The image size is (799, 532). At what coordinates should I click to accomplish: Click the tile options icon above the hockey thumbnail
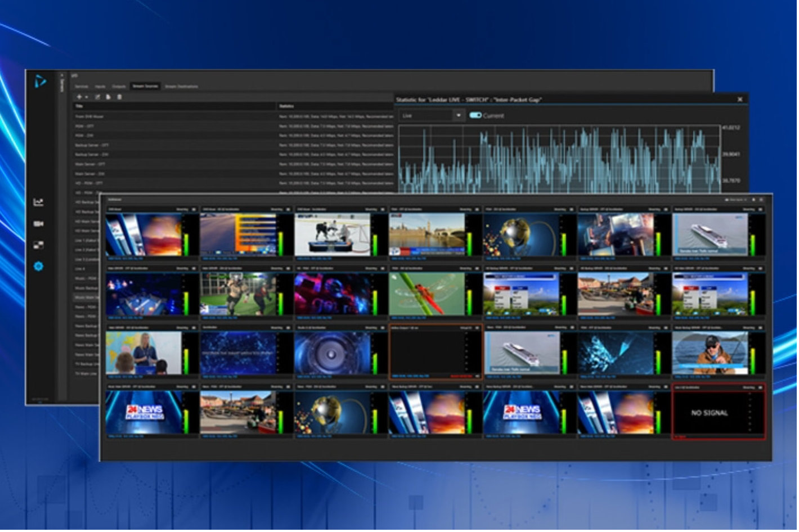click(383, 209)
